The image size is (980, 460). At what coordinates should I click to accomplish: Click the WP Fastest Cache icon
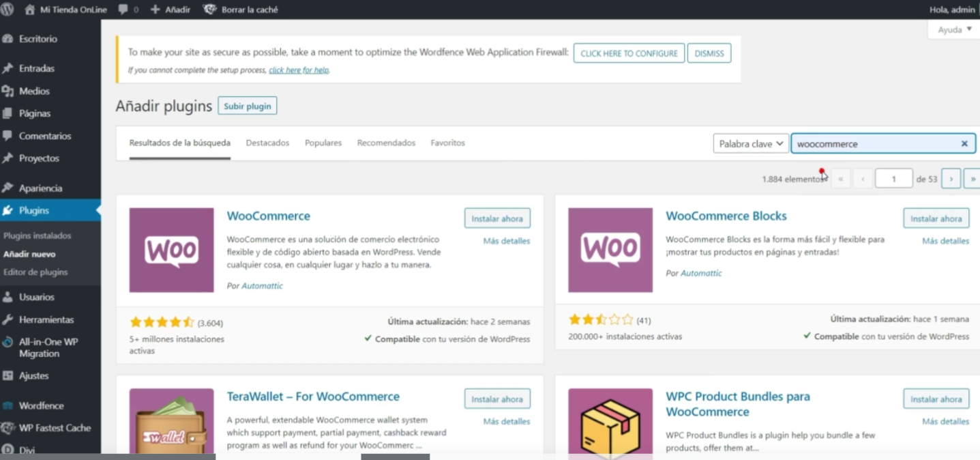8,428
